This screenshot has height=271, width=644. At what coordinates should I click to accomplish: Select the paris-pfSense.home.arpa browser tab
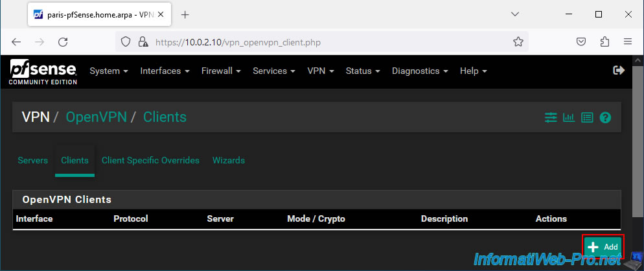99,15
